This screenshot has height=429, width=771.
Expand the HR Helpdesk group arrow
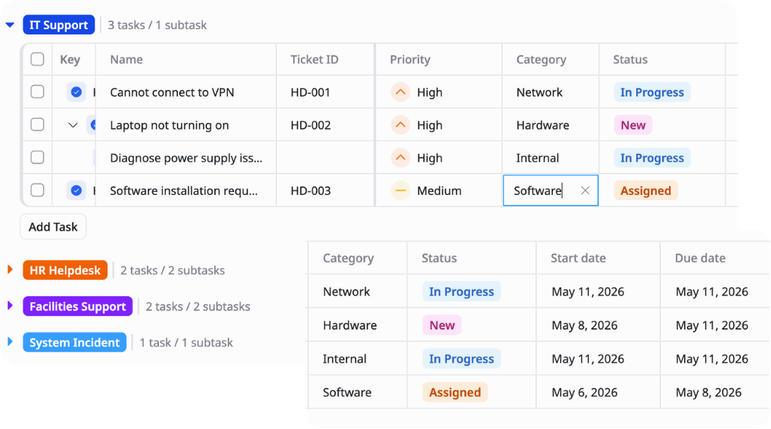point(10,270)
